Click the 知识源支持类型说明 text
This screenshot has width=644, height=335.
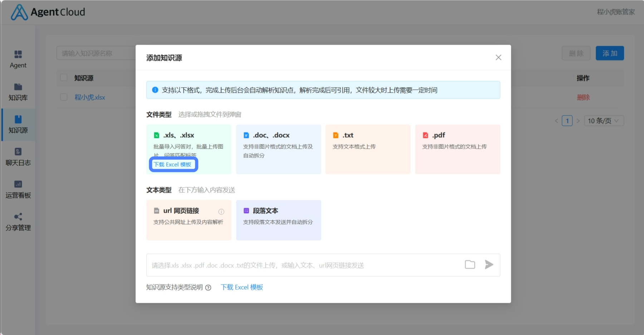174,287
